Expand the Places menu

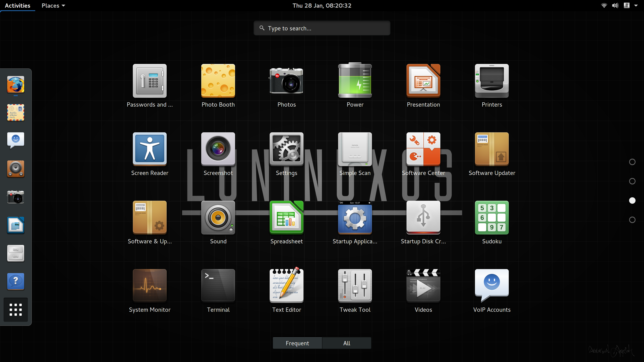(x=53, y=5)
